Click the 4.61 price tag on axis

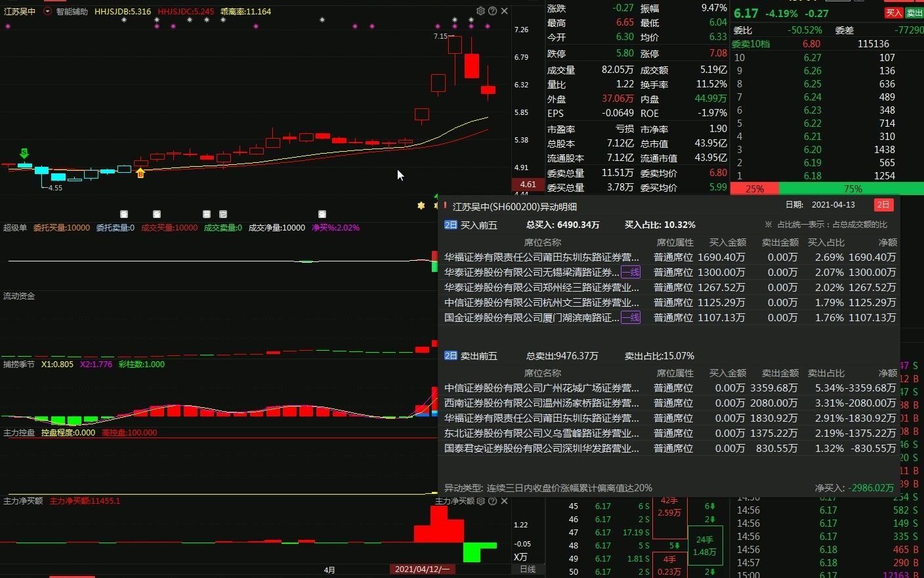tap(528, 185)
